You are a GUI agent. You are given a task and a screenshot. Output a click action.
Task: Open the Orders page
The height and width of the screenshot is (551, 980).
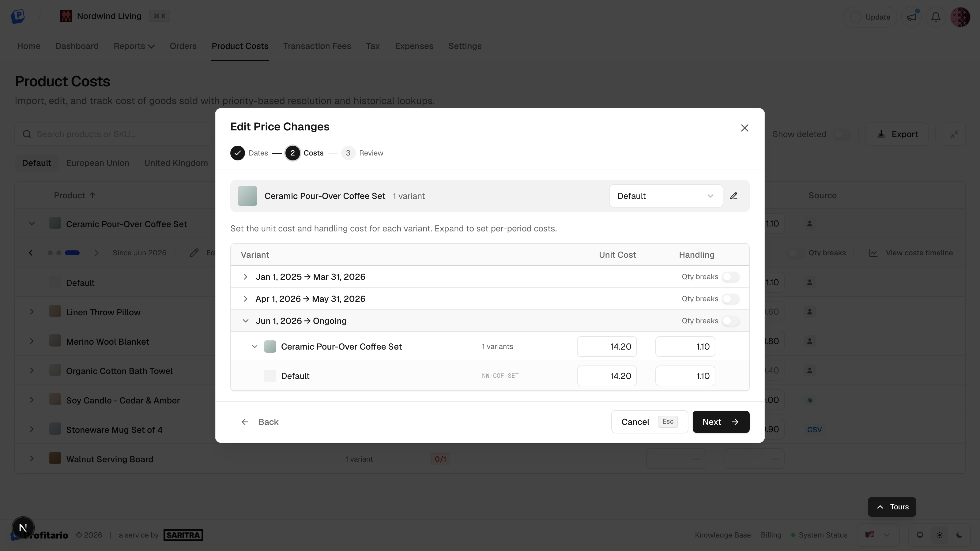(183, 46)
